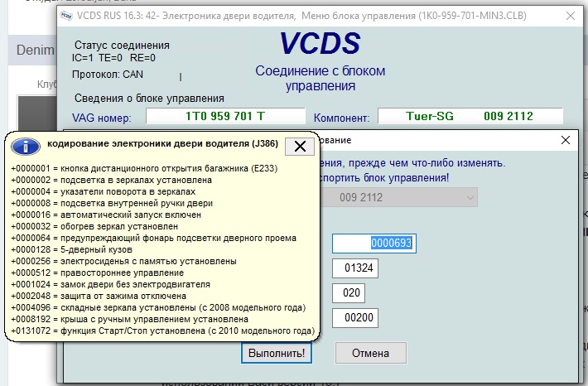Click the VAG номер field 1T0 959 701 T

(225, 116)
